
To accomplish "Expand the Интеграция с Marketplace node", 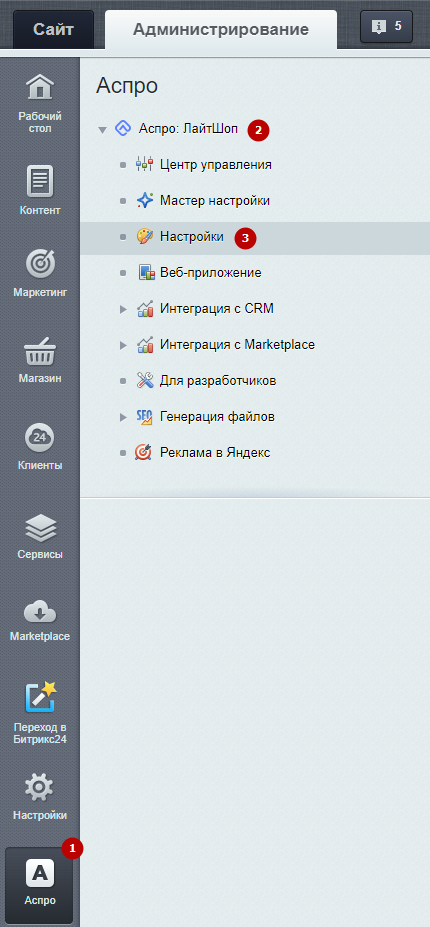I will click(x=123, y=345).
